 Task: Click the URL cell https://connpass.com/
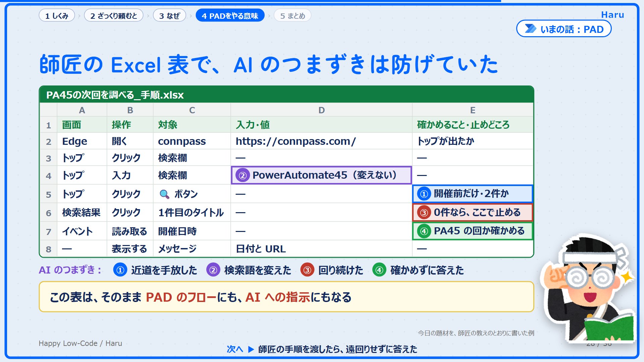pyautogui.click(x=321, y=141)
